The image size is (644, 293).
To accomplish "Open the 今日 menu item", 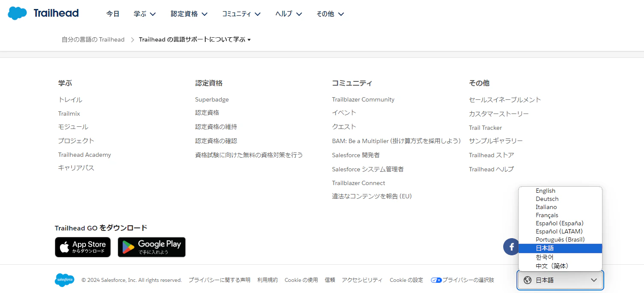I will [113, 14].
